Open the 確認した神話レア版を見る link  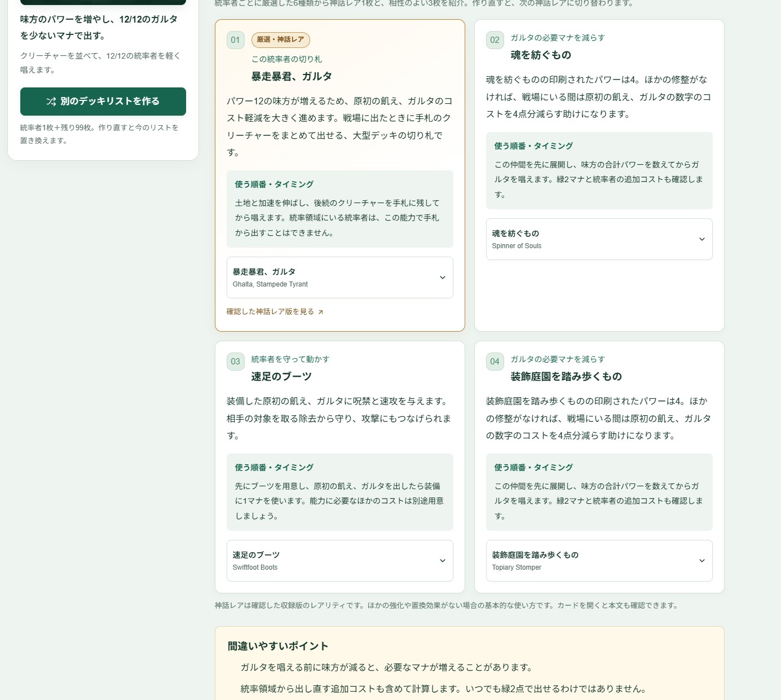pyautogui.click(x=275, y=311)
